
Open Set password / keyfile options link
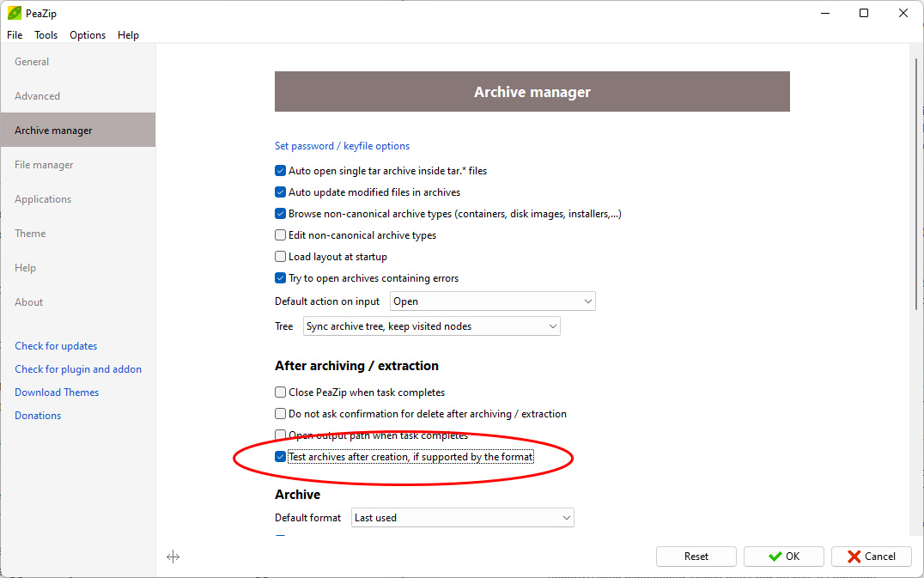tap(342, 146)
